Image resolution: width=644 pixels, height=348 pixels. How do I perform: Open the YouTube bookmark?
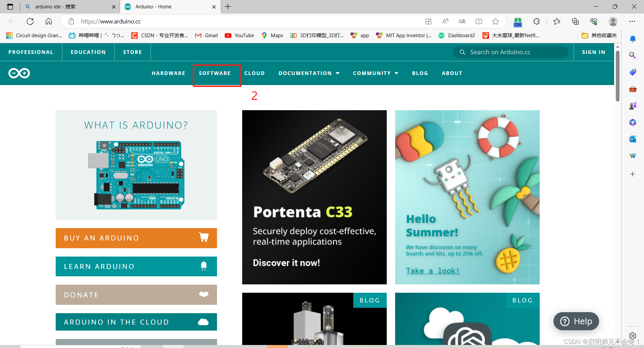(239, 36)
